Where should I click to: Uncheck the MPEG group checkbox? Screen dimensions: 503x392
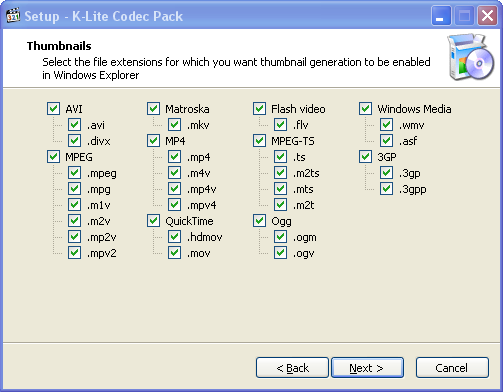click(x=53, y=157)
